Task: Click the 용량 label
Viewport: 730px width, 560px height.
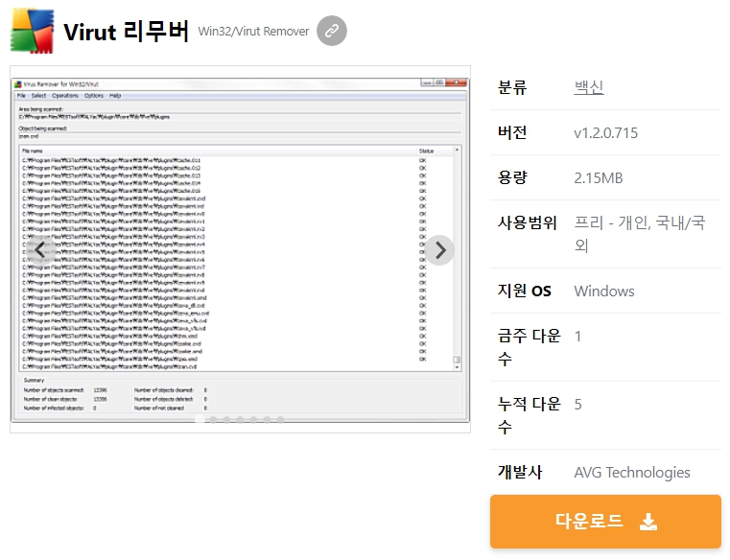Action: pos(512,177)
